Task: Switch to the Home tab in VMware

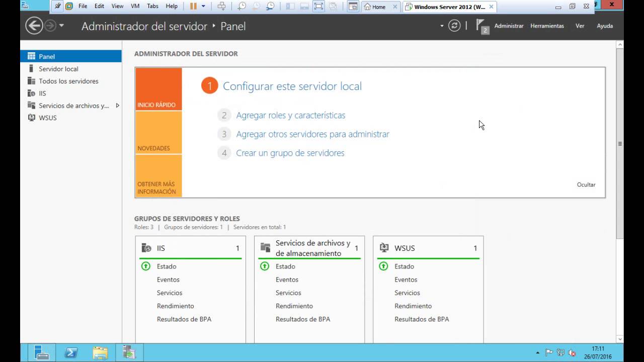Action: (x=380, y=7)
